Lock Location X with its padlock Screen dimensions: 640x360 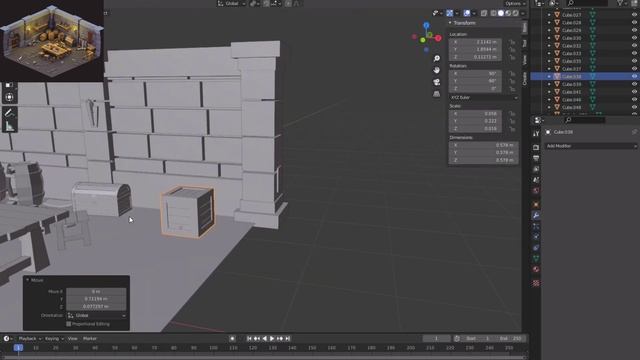tap(512, 42)
